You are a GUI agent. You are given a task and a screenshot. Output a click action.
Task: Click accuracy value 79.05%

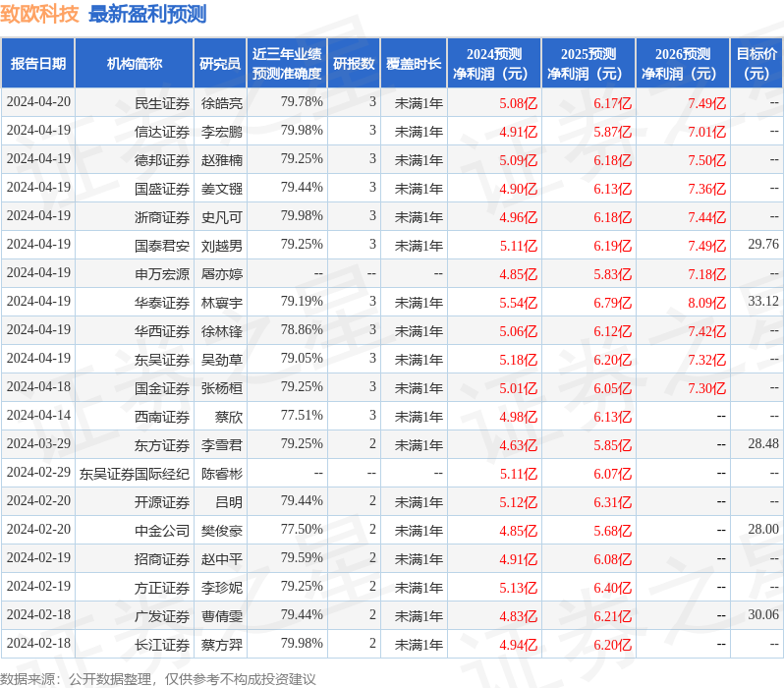point(302,359)
